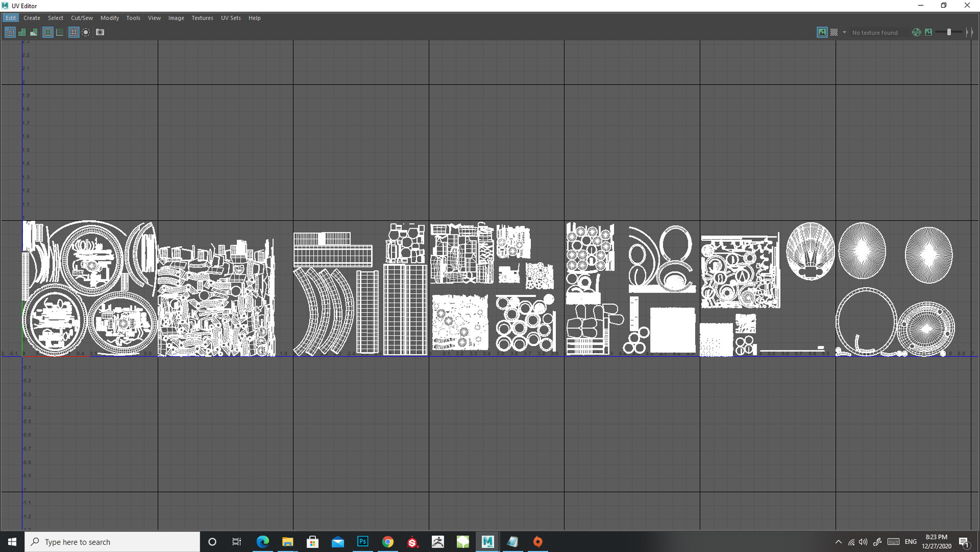Open Photoshop from the taskbar

coord(363,542)
